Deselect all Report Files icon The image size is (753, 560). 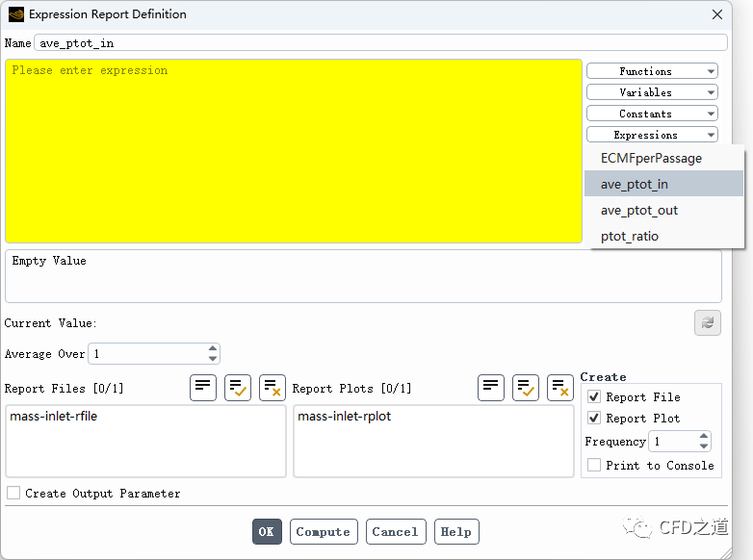click(272, 387)
